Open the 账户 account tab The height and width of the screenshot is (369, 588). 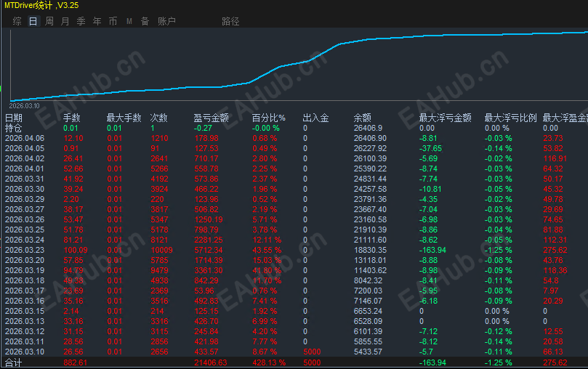[x=166, y=21]
